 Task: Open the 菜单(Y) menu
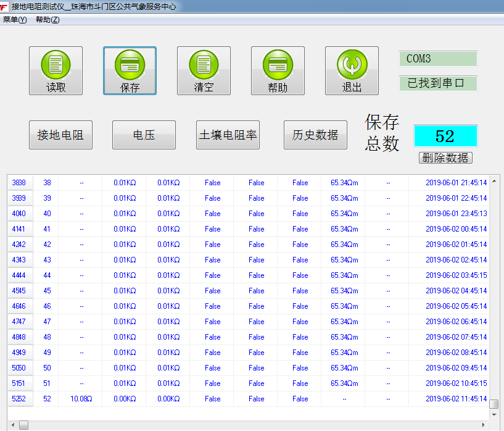pos(15,20)
